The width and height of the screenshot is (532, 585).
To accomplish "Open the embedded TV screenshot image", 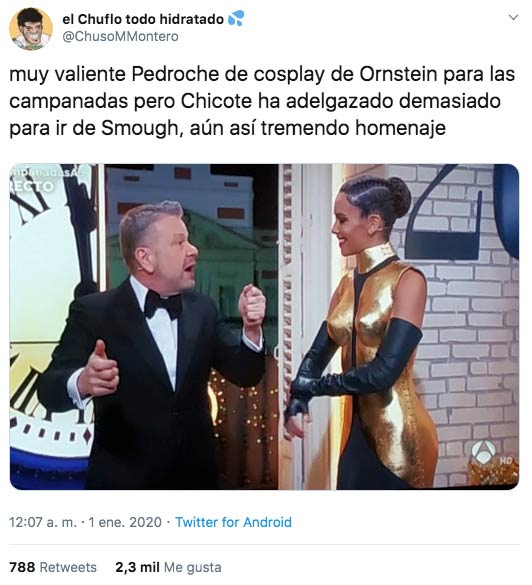I will coord(264,326).
